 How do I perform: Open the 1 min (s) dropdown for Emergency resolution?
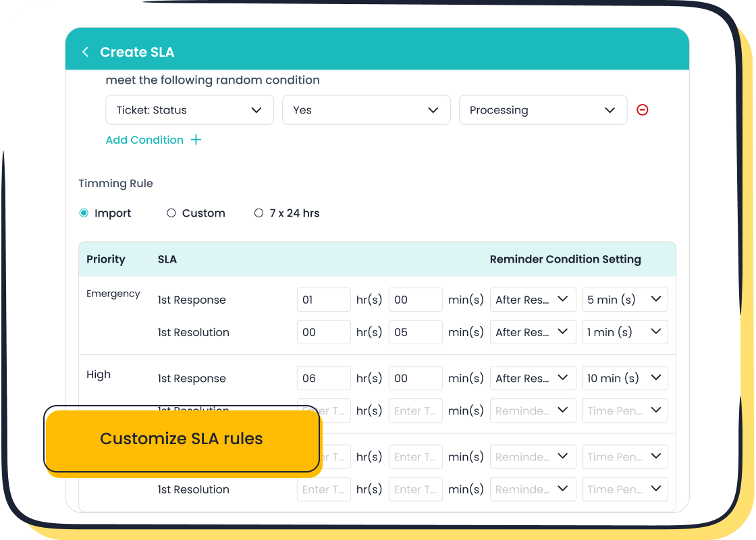(624, 331)
